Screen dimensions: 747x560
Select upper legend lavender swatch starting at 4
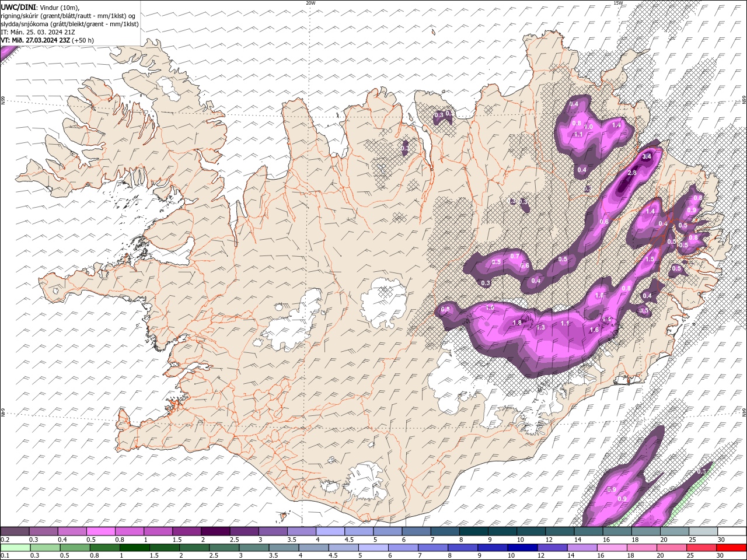click(330, 531)
